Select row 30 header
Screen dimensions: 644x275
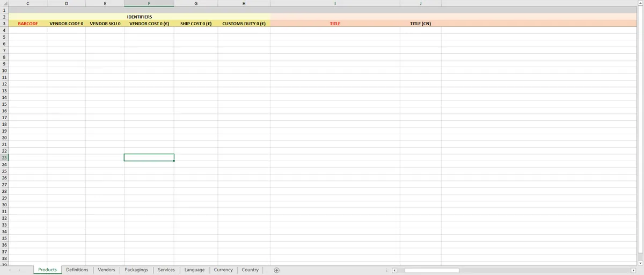tap(4, 205)
